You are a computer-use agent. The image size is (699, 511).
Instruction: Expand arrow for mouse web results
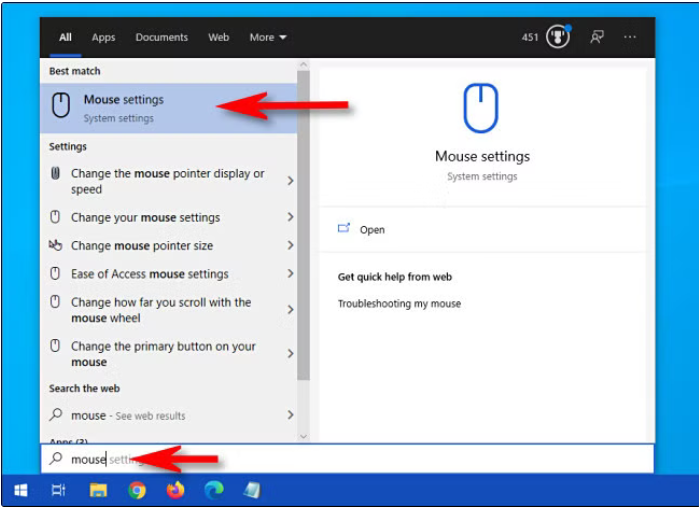point(290,415)
